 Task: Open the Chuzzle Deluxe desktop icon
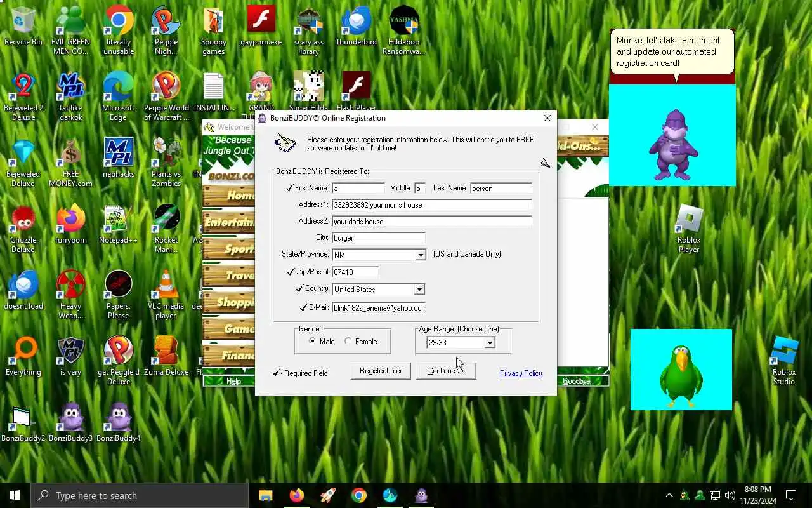23,229
